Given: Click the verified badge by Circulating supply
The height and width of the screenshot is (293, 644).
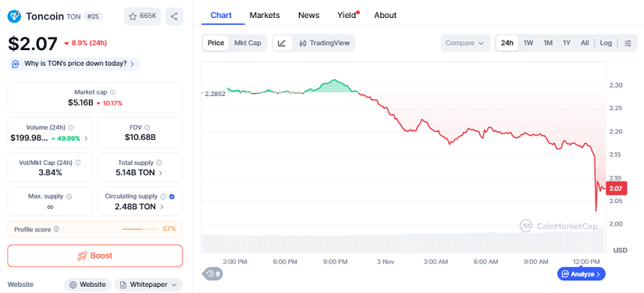Looking at the screenshot, I should point(172,196).
